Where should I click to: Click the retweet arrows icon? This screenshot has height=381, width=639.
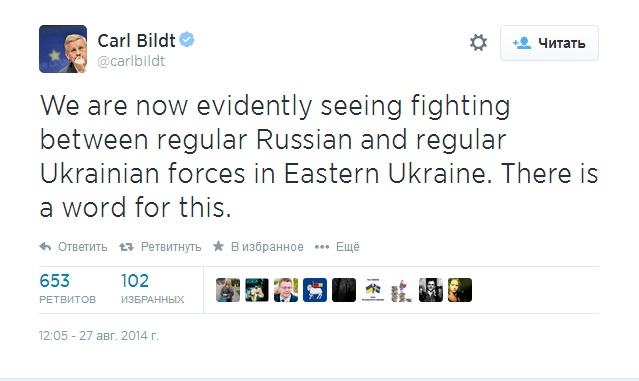(x=126, y=247)
